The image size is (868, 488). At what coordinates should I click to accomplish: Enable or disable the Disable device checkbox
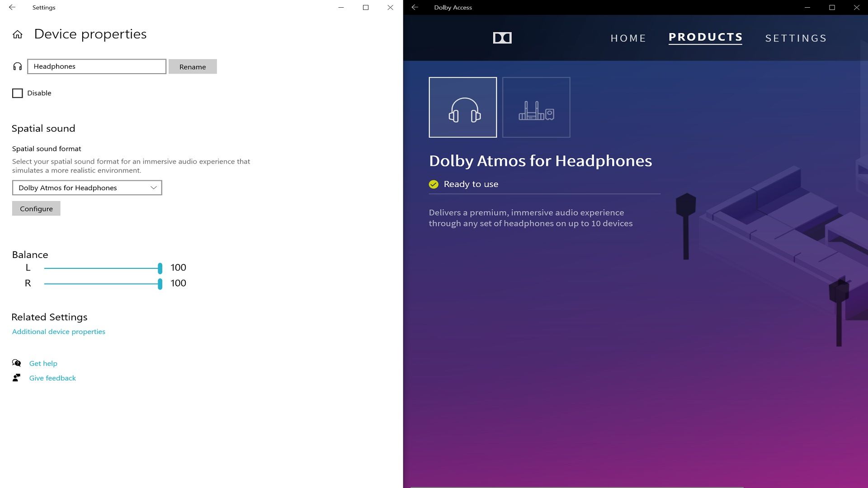tap(17, 93)
